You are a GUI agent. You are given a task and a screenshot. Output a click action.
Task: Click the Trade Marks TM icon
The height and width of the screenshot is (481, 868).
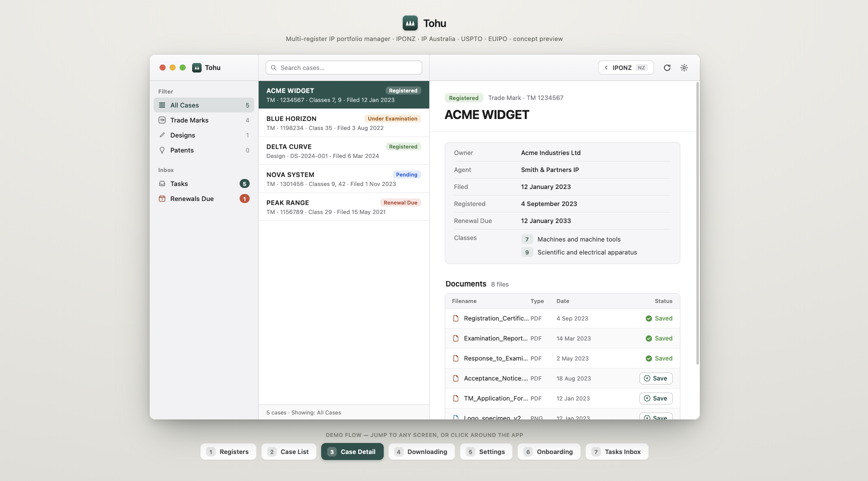point(162,120)
